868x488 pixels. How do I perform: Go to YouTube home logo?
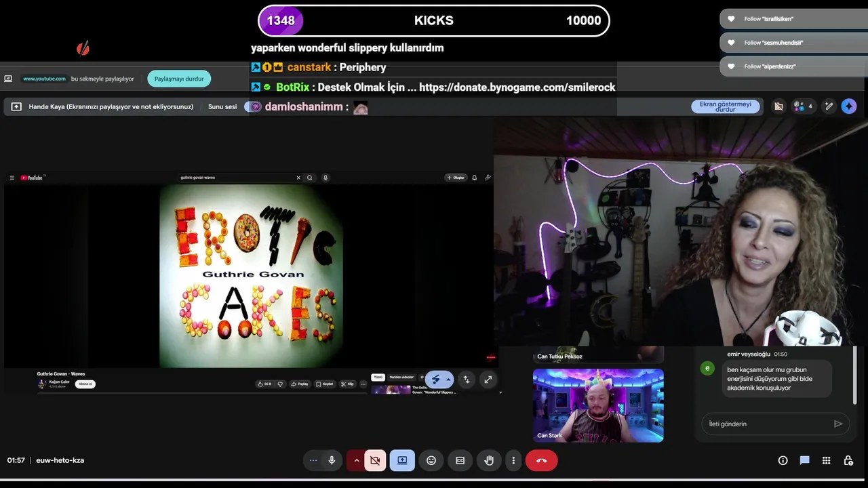click(32, 178)
